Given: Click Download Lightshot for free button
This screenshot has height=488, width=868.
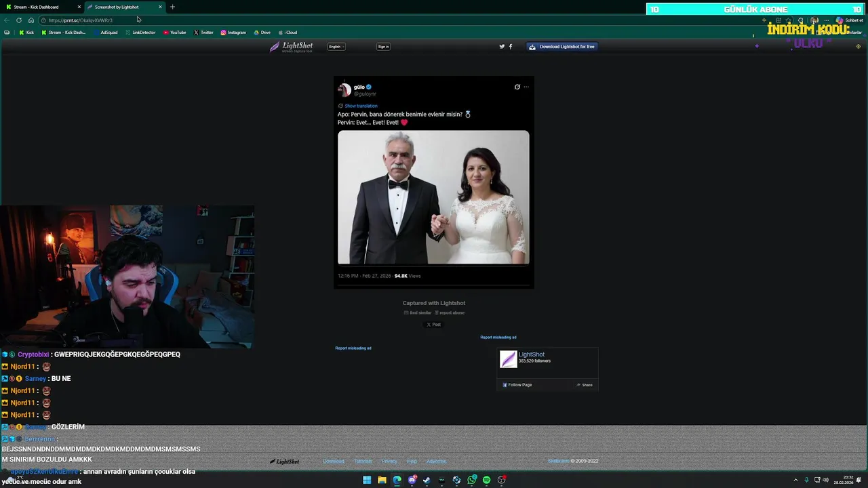Looking at the screenshot, I should pos(562,47).
